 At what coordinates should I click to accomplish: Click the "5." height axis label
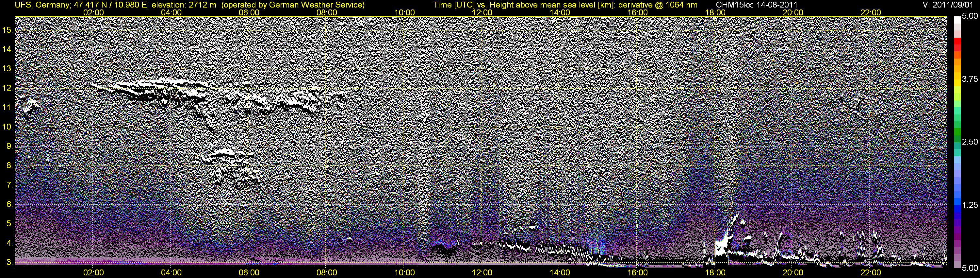click(9, 224)
